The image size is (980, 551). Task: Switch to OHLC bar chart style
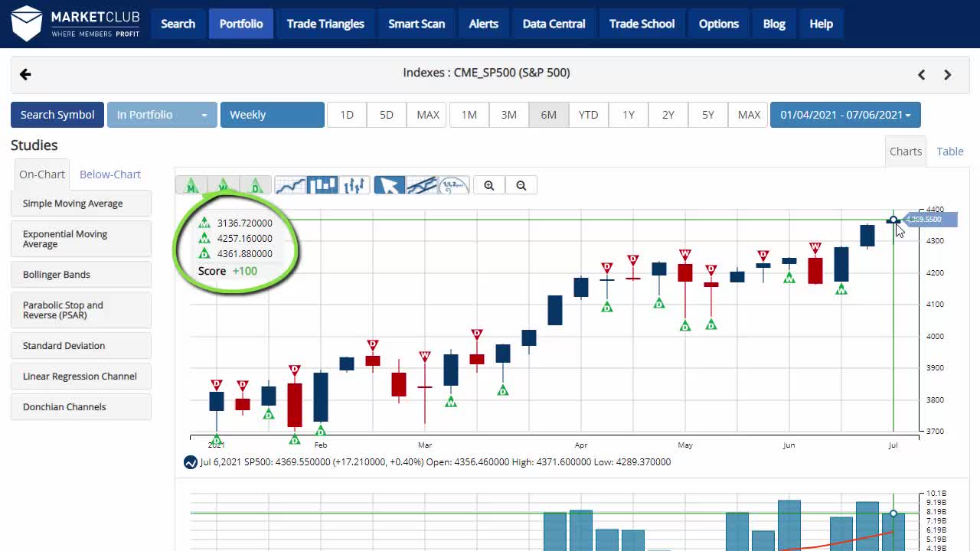(x=354, y=185)
